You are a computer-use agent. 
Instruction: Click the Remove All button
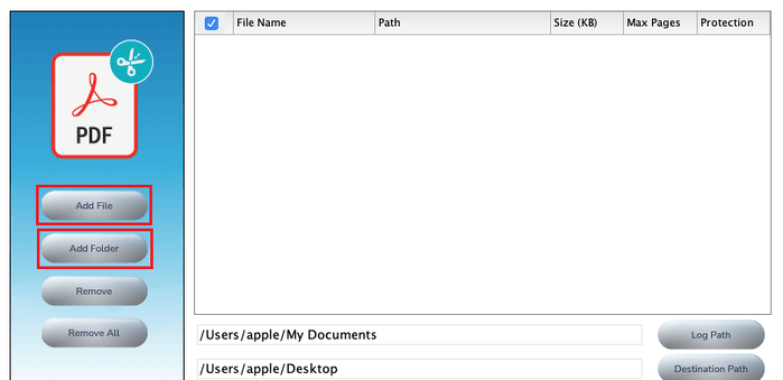click(94, 333)
